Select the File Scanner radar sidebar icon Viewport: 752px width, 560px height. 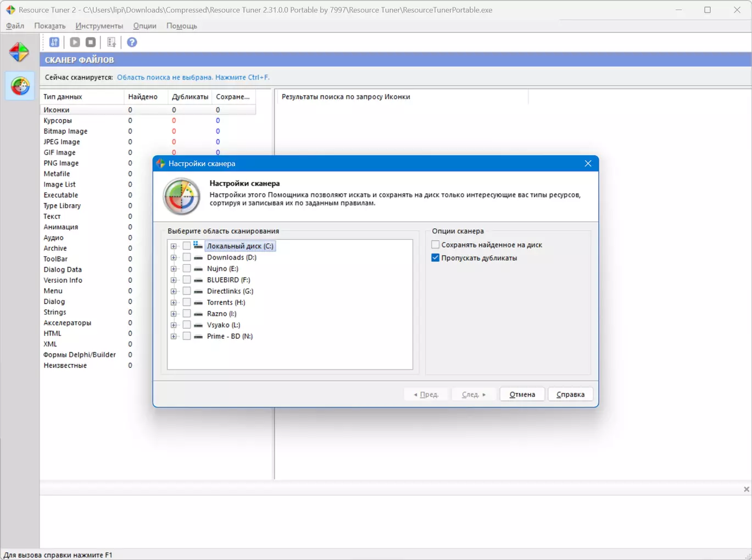tap(20, 86)
